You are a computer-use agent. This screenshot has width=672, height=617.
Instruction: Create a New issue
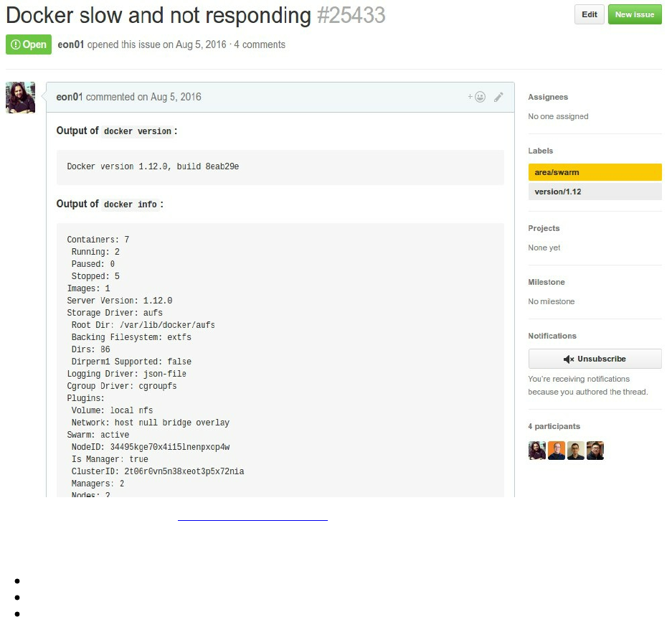(x=635, y=14)
